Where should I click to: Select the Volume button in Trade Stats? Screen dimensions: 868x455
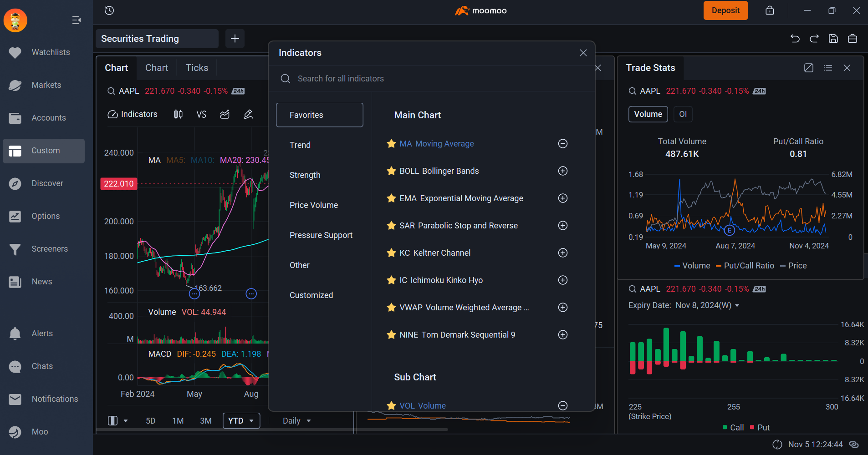coord(648,114)
